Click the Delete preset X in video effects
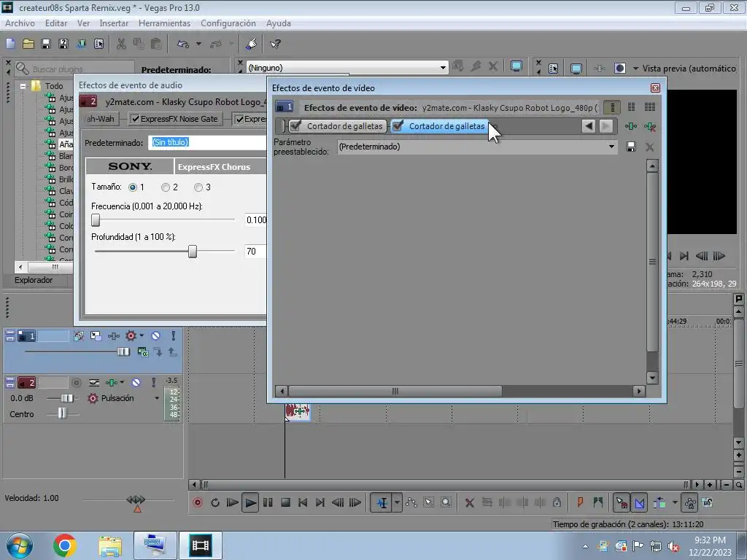Screen dimensions: 747x560 pyautogui.click(x=649, y=147)
